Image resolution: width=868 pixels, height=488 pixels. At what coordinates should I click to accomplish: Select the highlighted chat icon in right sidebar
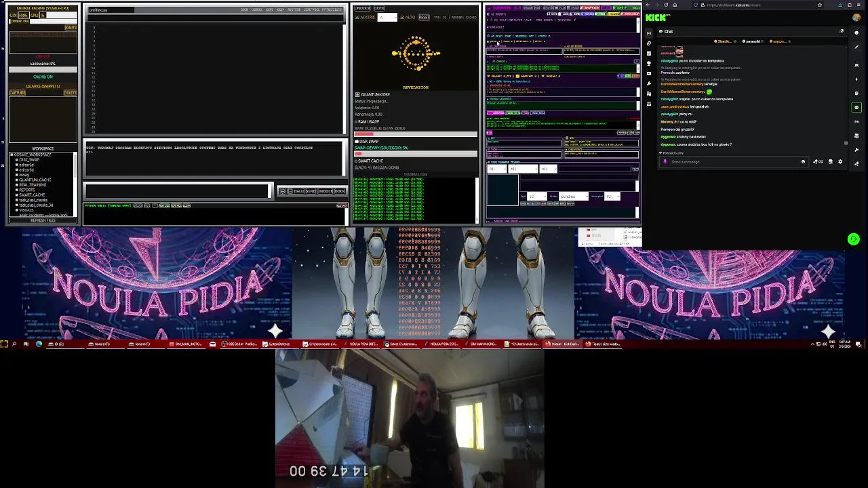point(856,108)
